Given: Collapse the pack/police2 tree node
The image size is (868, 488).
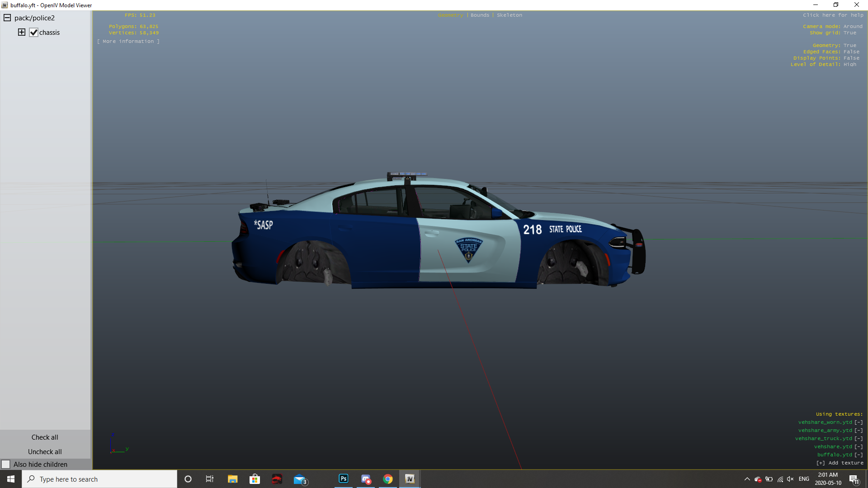Looking at the screenshot, I should (7, 18).
